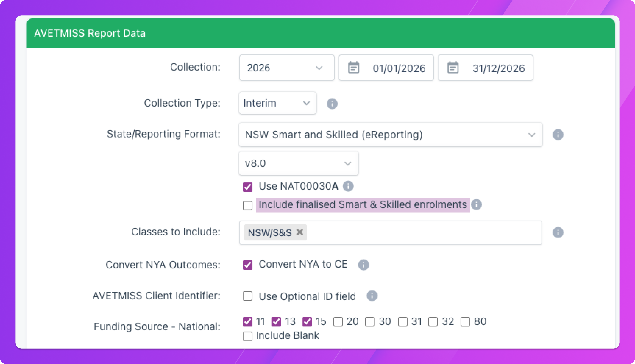Image resolution: width=635 pixels, height=364 pixels.
Task: Uncheck national funding source 15
Action: (x=307, y=321)
